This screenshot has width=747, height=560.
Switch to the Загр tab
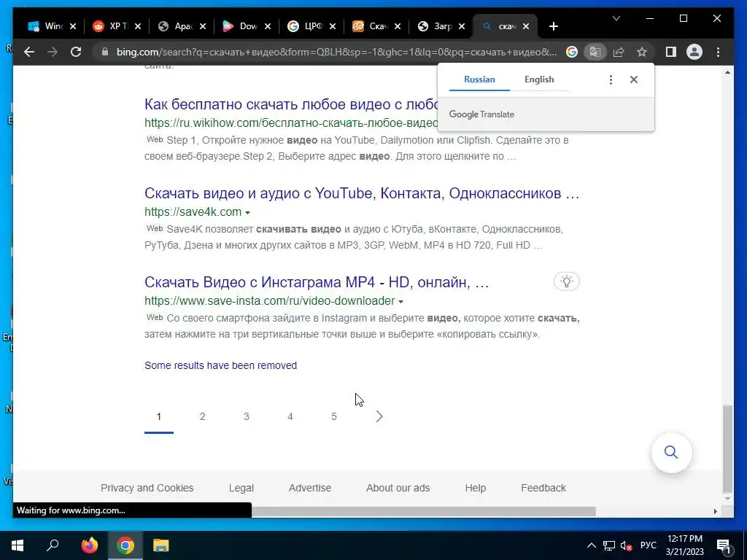click(436, 27)
